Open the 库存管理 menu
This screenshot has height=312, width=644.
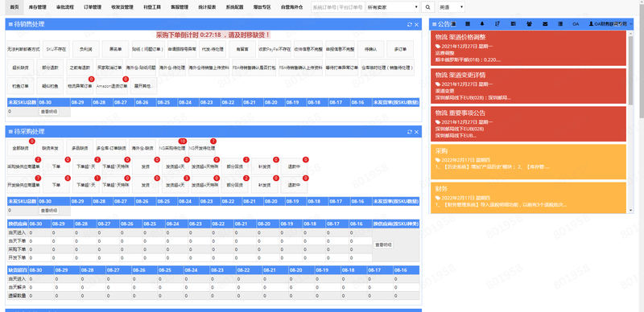37,7
